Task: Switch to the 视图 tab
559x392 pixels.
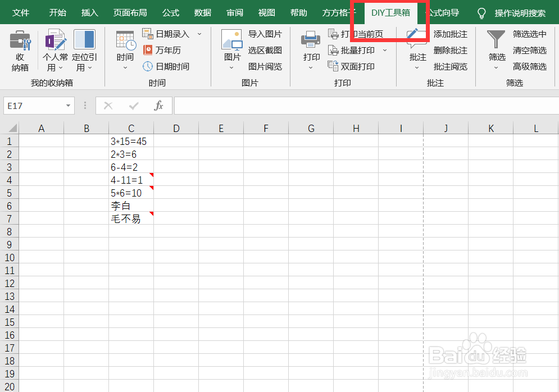Action: click(267, 13)
